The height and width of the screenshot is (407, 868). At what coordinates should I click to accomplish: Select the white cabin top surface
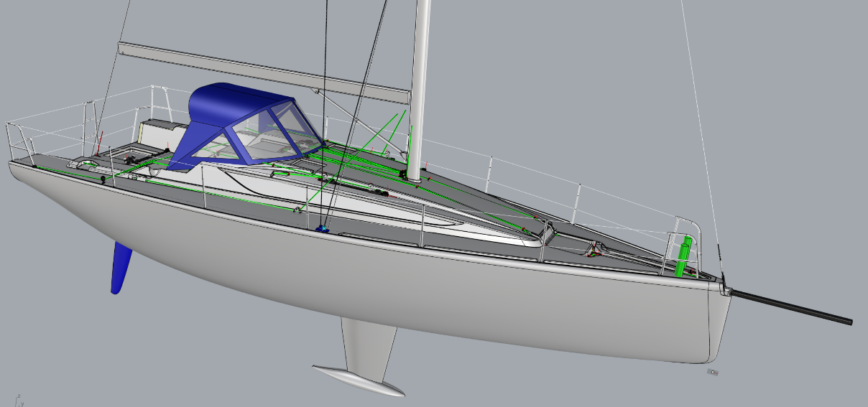coord(345,201)
